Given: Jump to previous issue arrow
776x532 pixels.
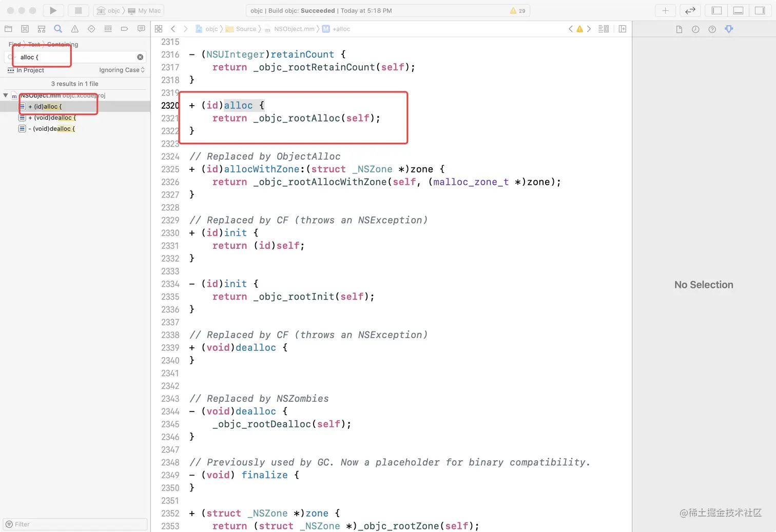Looking at the screenshot, I should 571,29.
